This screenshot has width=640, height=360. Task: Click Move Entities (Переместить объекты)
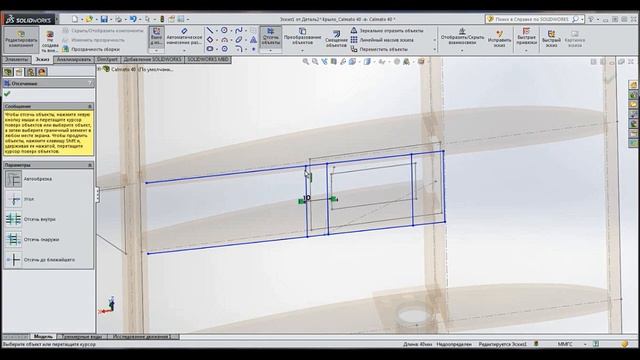(x=379, y=49)
